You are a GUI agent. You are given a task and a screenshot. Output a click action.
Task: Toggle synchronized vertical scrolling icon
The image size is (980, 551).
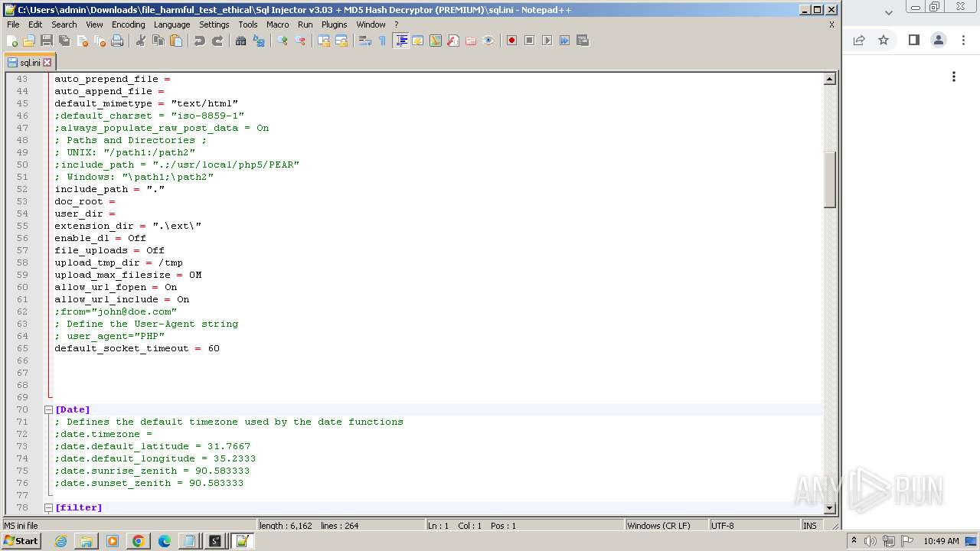pos(324,41)
